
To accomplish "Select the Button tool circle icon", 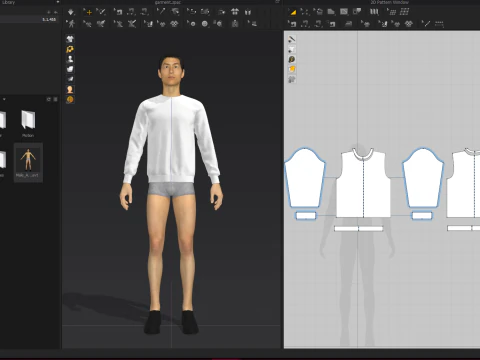I will 205,24.
